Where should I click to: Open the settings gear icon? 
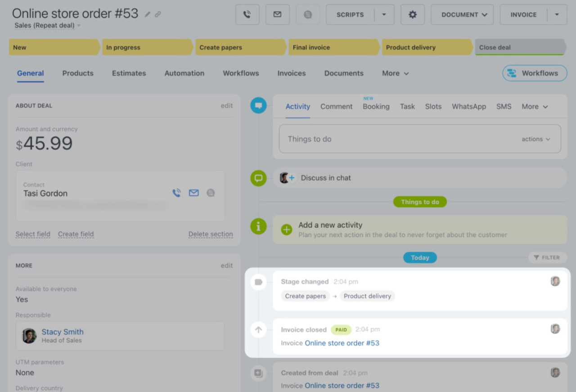click(x=412, y=14)
